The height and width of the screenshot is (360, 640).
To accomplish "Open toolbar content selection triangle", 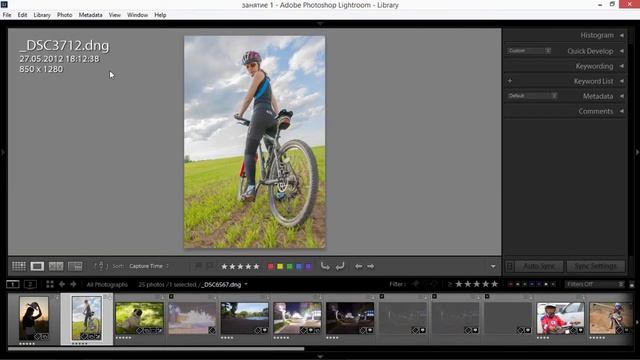I will [493, 267].
